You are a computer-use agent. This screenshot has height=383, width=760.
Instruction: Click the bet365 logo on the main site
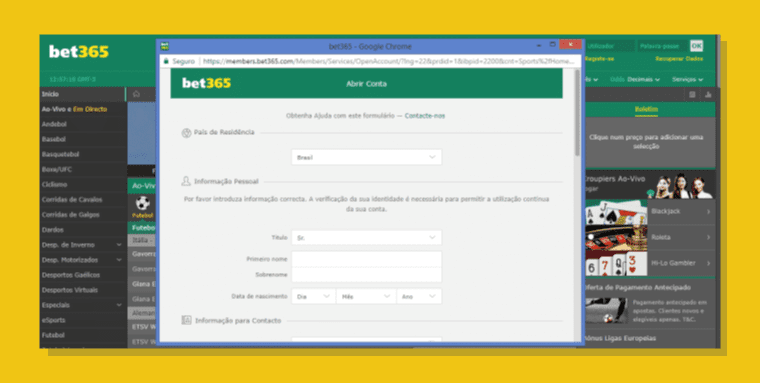(x=79, y=52)
